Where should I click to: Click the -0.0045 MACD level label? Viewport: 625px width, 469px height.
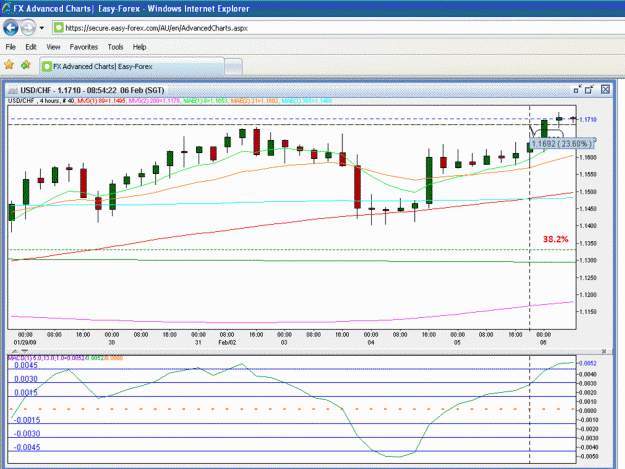pos(27,447)
